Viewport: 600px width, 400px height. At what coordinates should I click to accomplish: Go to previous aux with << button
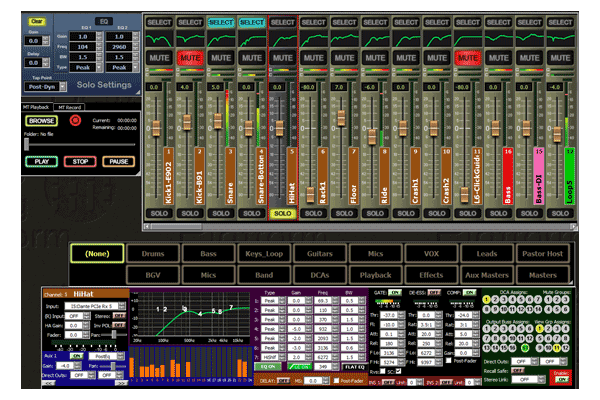click(49, 383)
